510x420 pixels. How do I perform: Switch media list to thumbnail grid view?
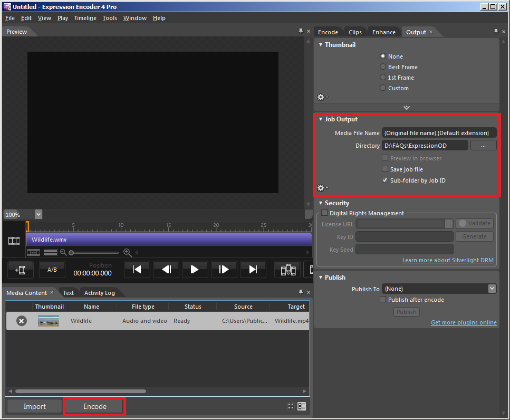[291, 406]
